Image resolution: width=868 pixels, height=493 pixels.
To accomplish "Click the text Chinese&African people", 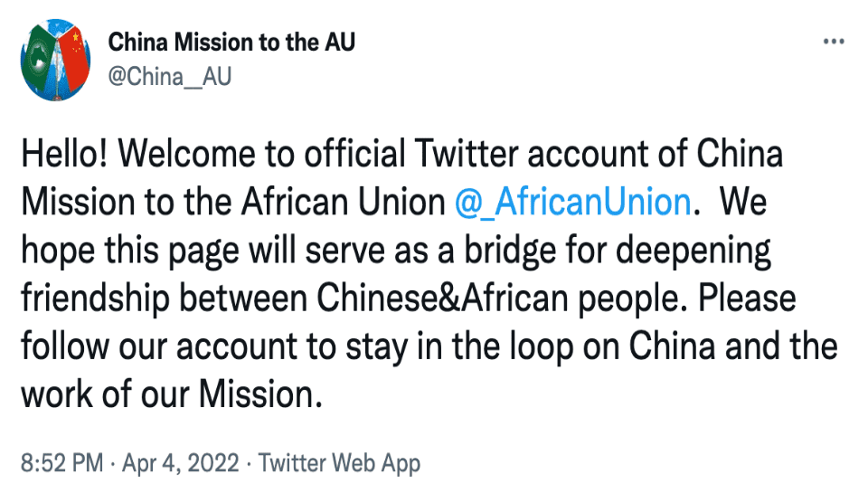I will [x=497, y=299].
